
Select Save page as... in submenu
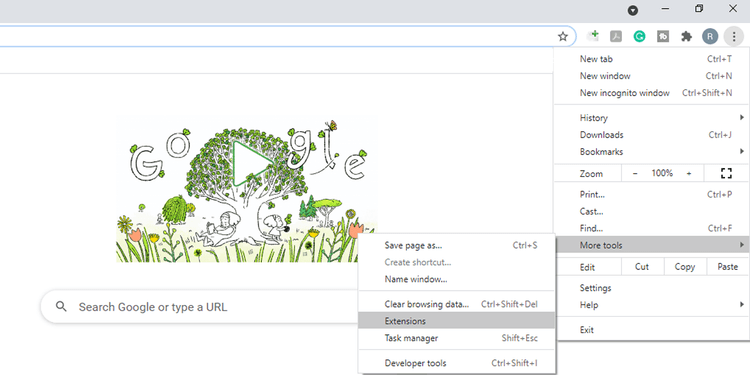[457, 245]
